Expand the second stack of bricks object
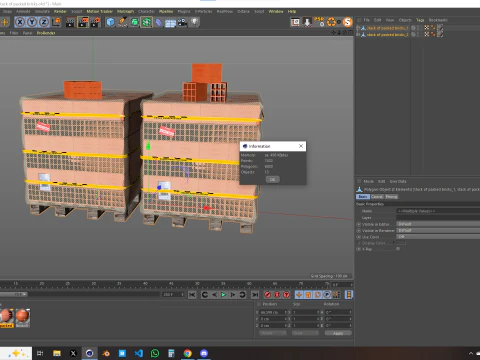480x360 pixels. 358,34
